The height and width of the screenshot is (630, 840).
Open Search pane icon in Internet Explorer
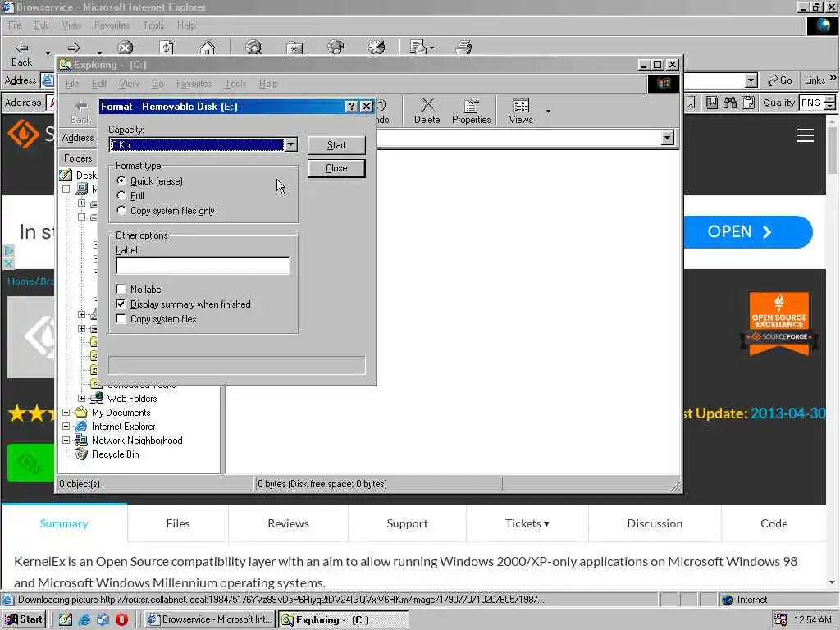point(253,48)
